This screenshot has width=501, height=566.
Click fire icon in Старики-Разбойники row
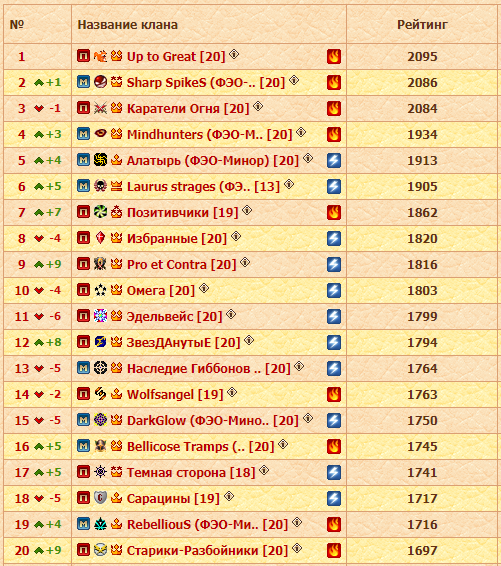tap(334, 550)
